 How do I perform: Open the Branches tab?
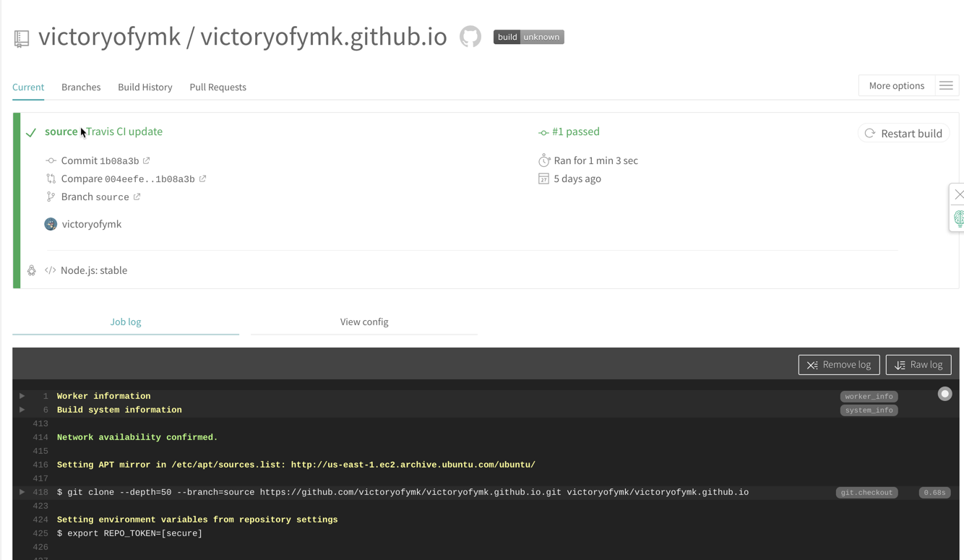tap(81, 87)
